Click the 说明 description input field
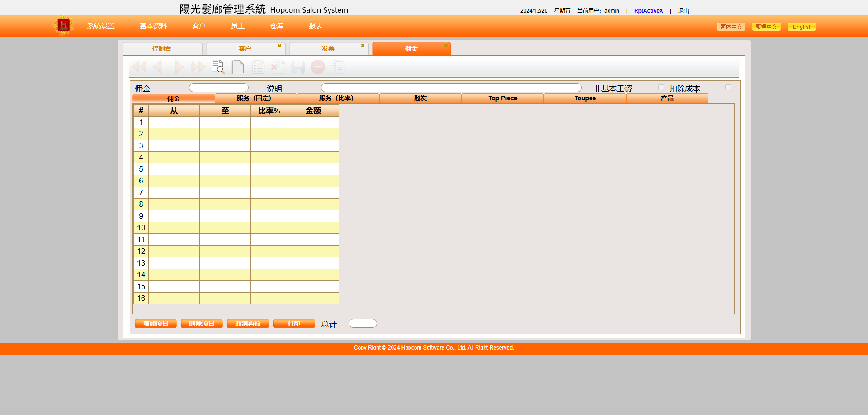The image size is (868, 415). [x=451, y=88]
